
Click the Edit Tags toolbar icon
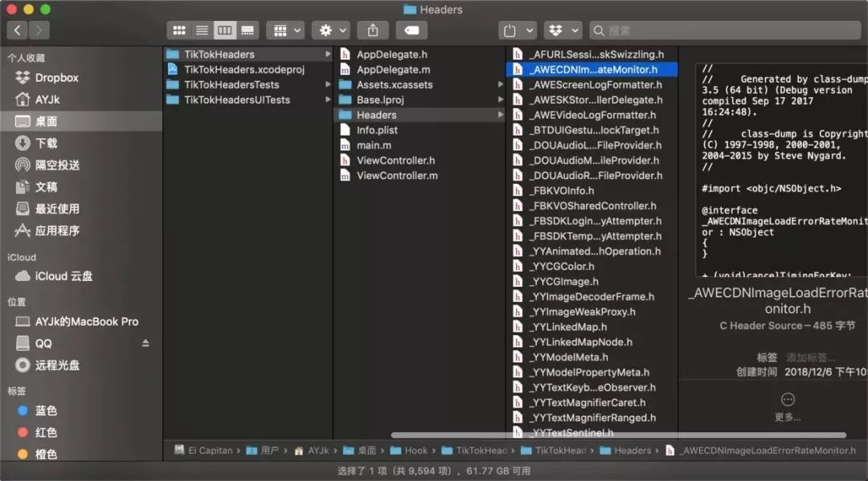point(411,31)
